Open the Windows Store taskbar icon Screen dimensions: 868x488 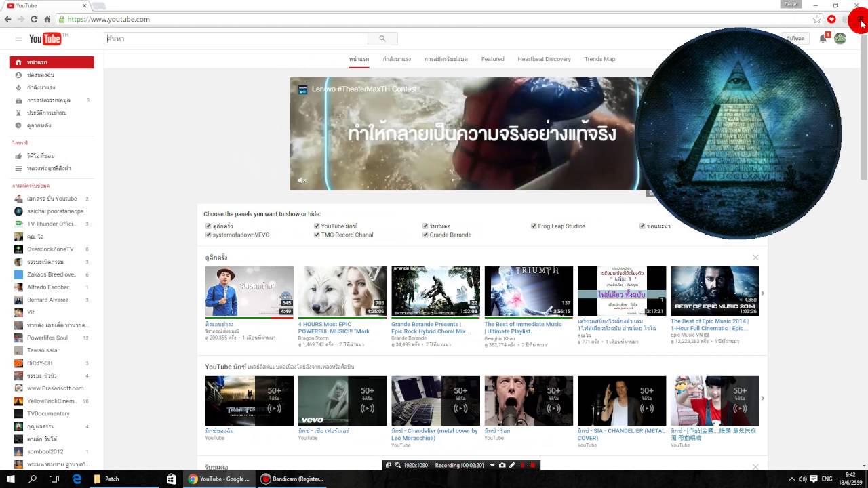coord(172,479)
